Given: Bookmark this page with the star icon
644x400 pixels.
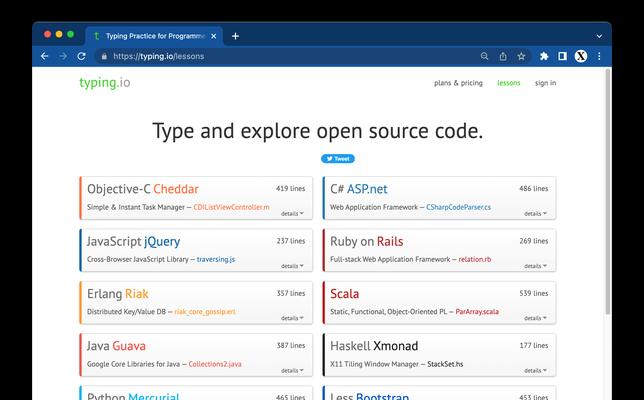Looking at the screenshot, I should tap(521, 56).
